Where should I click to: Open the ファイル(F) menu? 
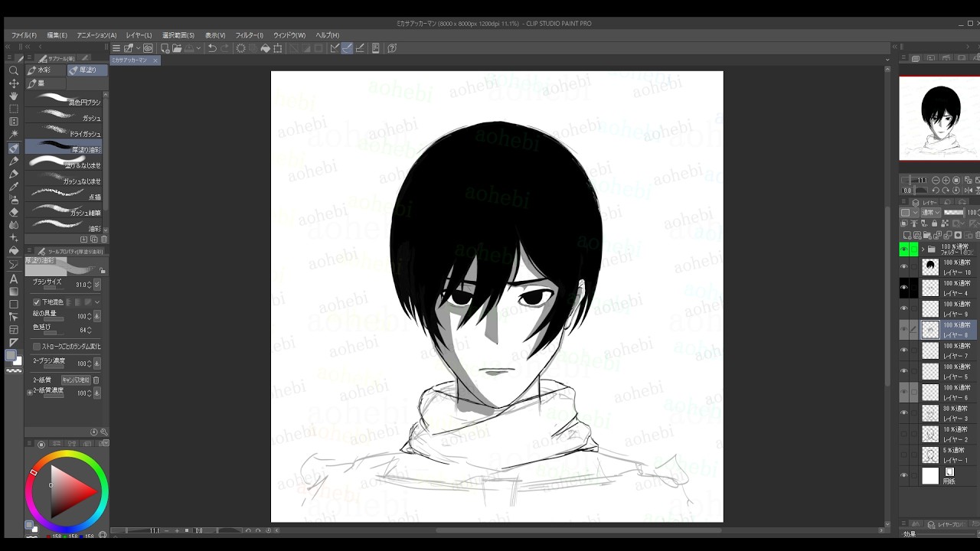[24, 35]
